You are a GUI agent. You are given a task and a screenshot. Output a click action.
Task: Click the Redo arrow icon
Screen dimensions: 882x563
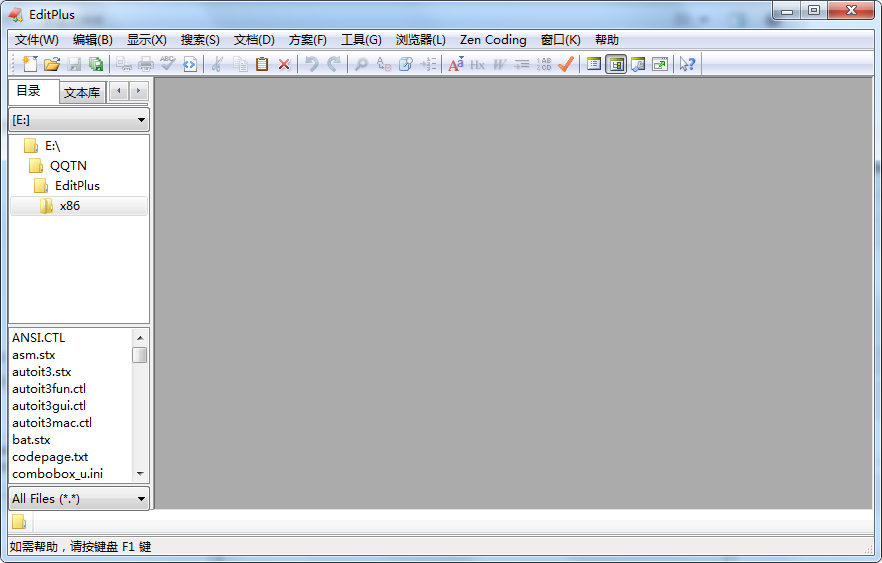click(x=334, y=64)
